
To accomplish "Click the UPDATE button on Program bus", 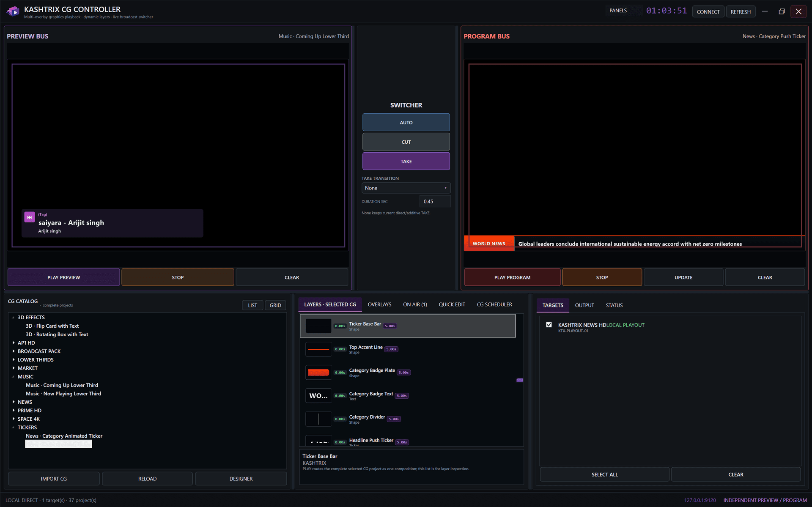I will click(x=683, y=277).
